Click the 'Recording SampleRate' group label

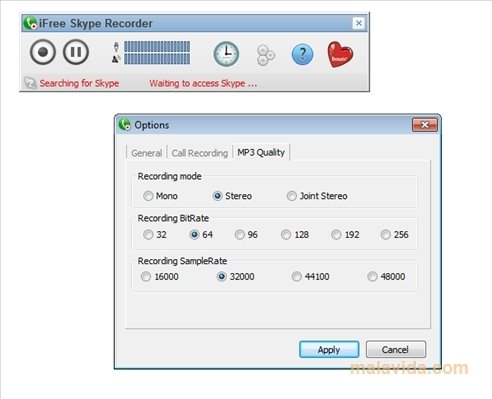pos(182,261)
